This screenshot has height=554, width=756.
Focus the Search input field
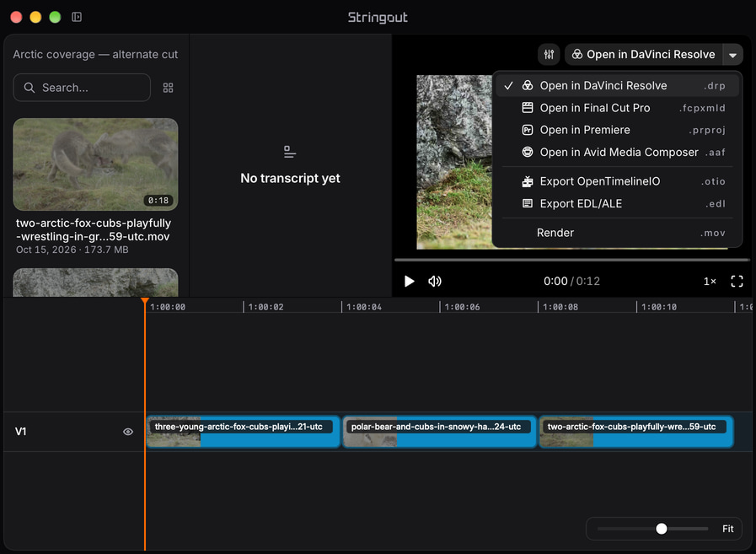coord(82,88)
